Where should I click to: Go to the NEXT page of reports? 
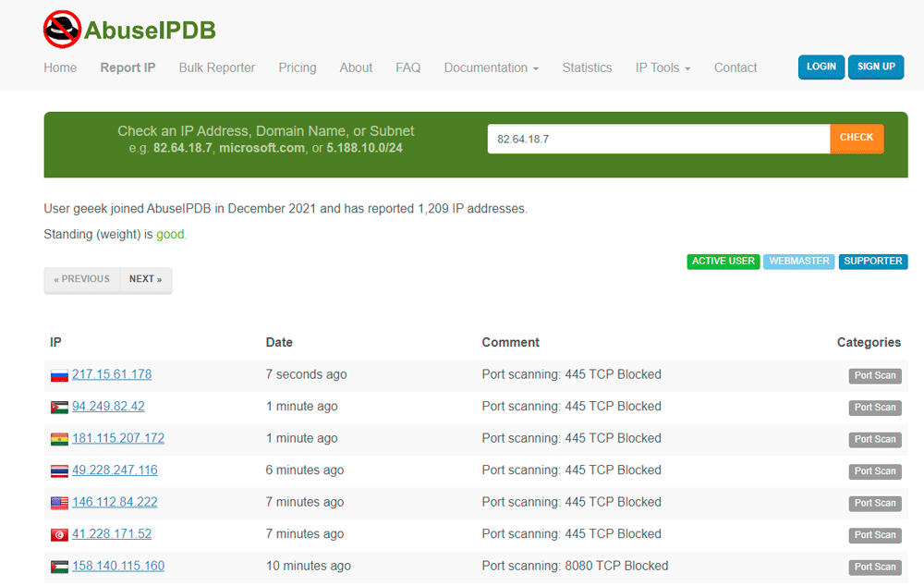(146, 279)
